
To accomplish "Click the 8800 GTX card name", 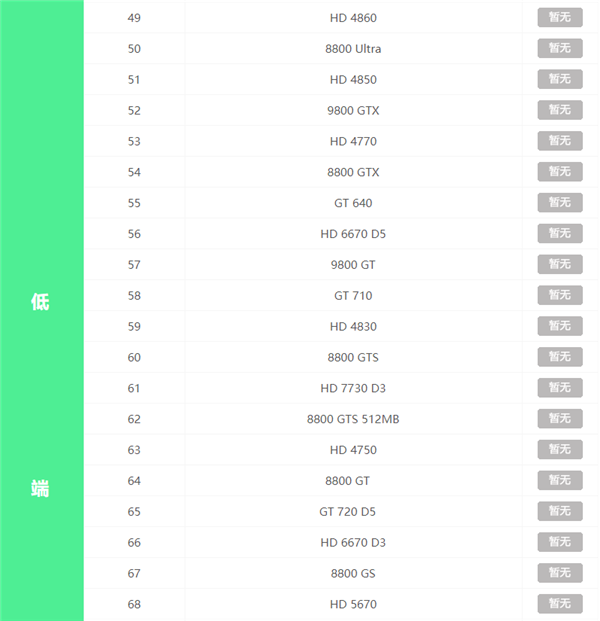I will tap(353, 172).
